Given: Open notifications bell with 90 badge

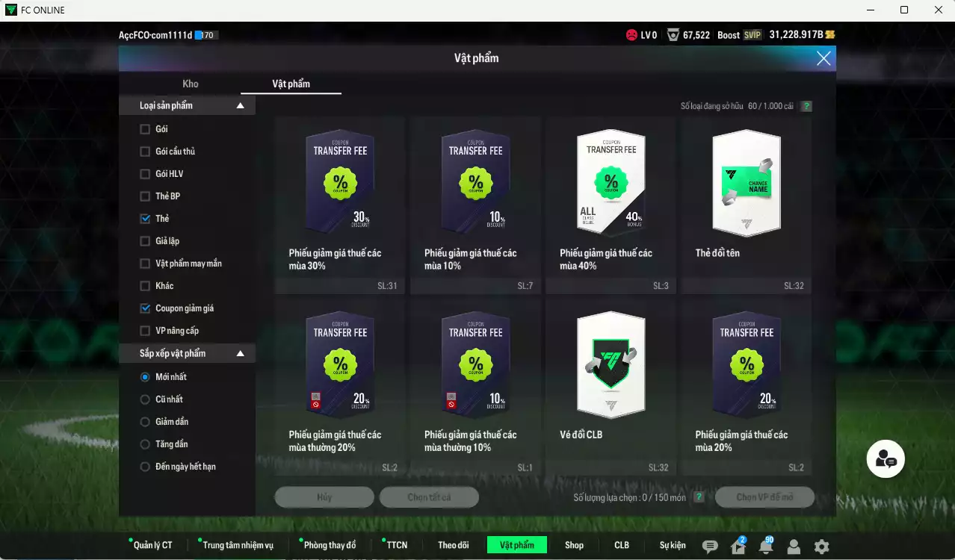Looking at the screenshot, I should (x=765, y=547).
